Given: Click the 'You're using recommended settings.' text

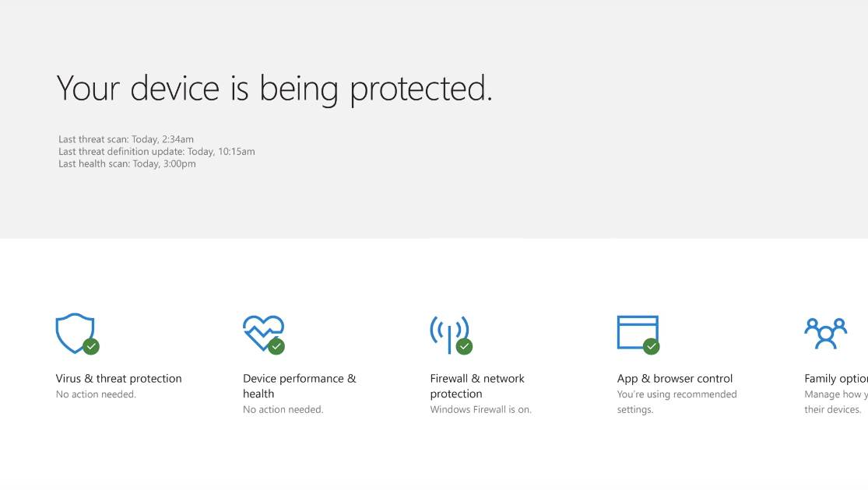Looking at the screenshot, I should (x=676, y=402).
